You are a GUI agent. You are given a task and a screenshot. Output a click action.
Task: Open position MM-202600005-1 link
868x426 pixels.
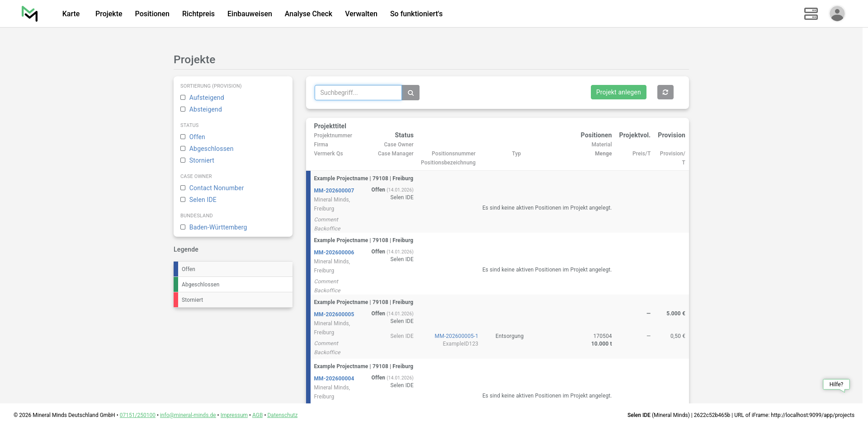(456, 336)
